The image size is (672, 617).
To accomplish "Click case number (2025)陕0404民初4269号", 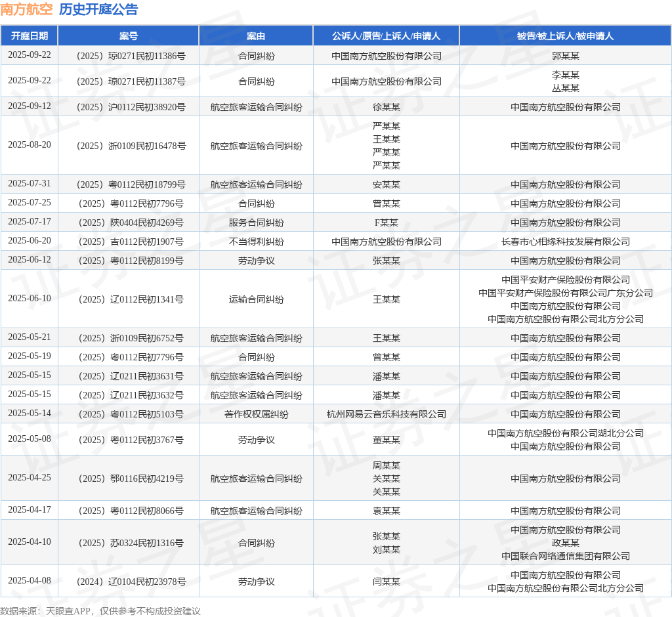I will click(131, 223).
